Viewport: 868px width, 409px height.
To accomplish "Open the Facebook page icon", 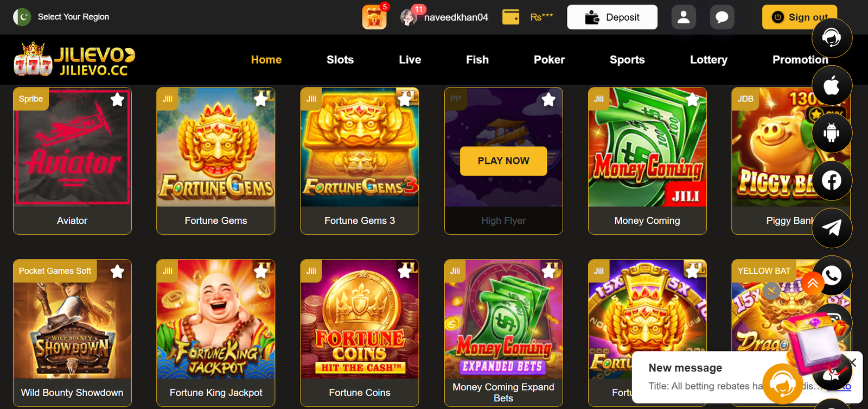I will pos(832,180).
